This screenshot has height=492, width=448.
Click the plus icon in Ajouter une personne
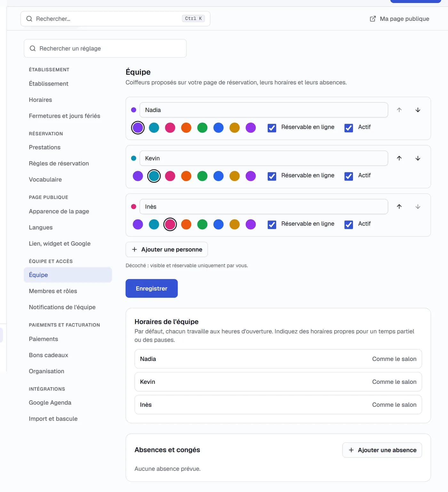[134, 250]
